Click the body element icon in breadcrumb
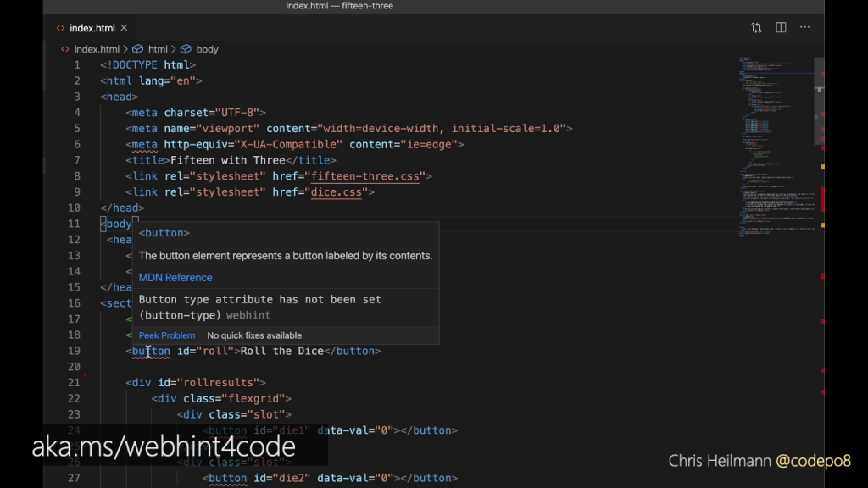This screenshot has width=868, height=488. [x=186, y=49]
